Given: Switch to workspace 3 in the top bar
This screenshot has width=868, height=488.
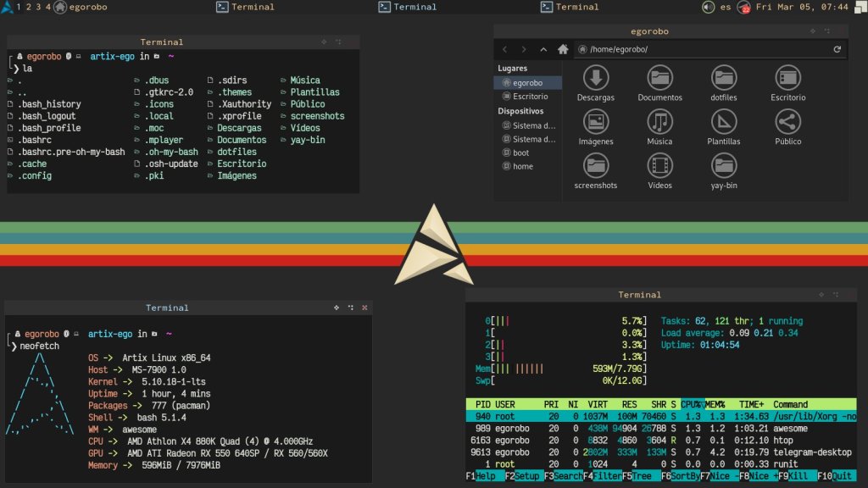Looking at the screenshot, I should tap(38, 7).
